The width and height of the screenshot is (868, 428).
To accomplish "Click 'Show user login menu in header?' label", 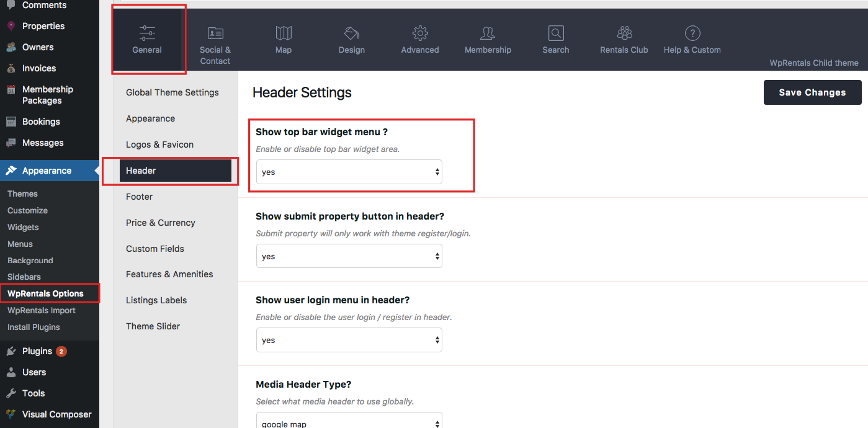I will pos(333,300).
